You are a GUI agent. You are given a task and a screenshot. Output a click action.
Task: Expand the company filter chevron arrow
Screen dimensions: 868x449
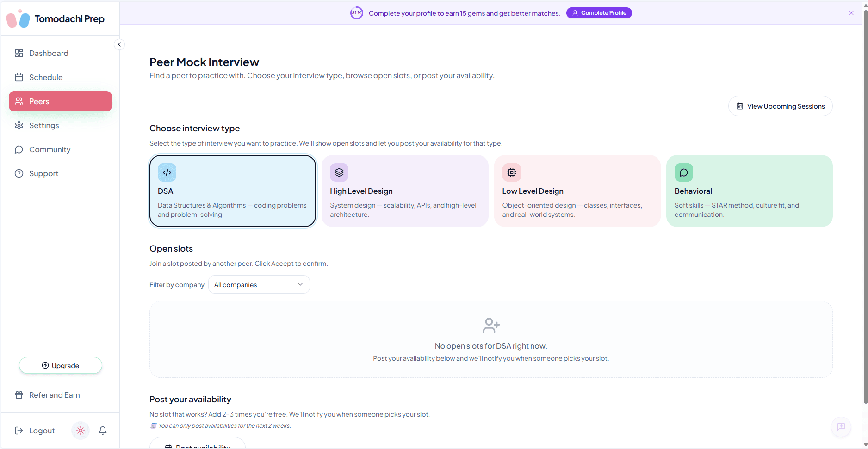pos(300,284)
